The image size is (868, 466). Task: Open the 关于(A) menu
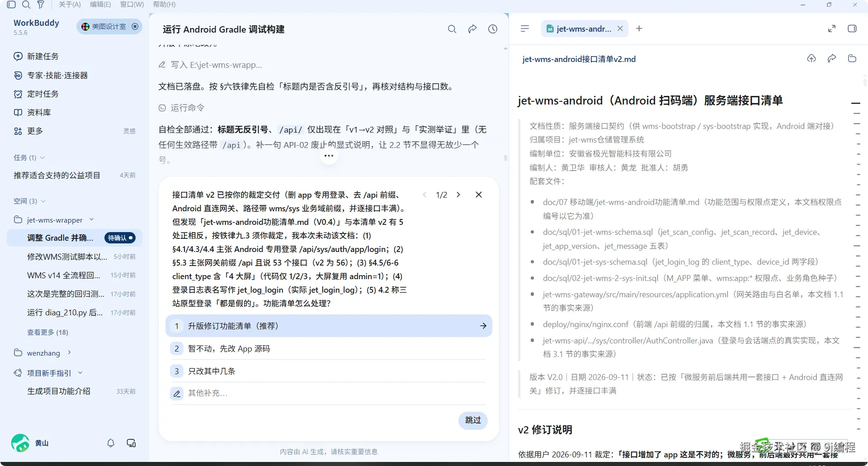coord(70,5)
